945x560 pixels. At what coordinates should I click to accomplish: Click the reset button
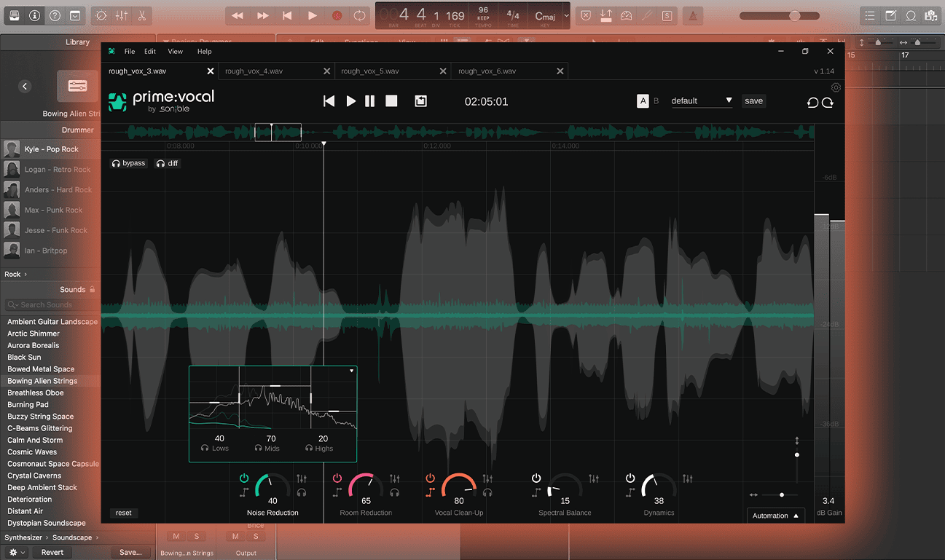(x=124, y=513)
